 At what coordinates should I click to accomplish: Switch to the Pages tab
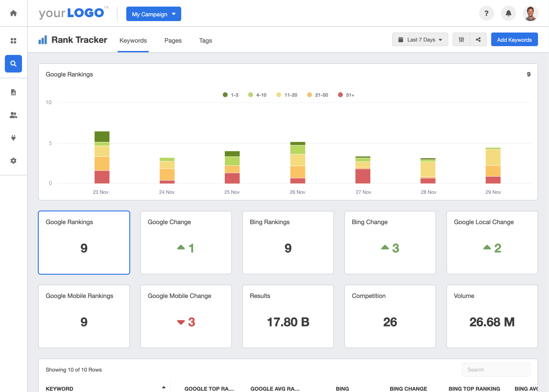(173, 40)
